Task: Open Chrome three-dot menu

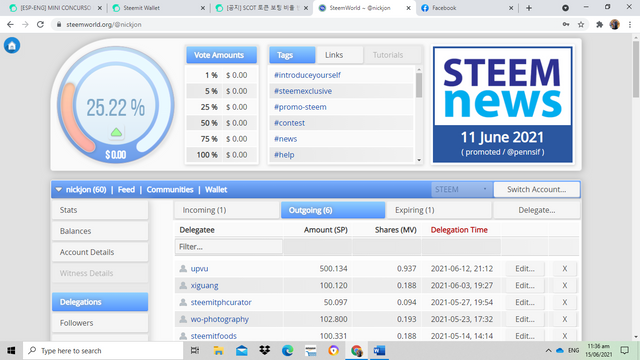Action: pyautogui.click(x=630, y=24)
